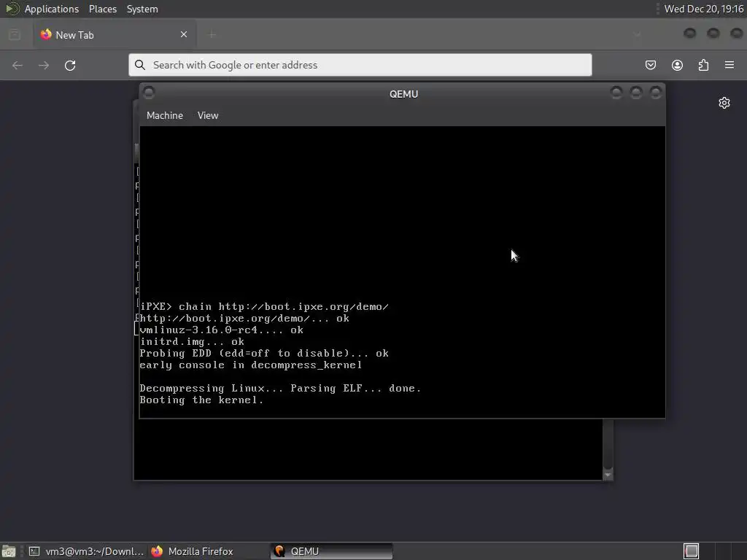This screenshot has width=747, height=560.
Task: Switch to the vm3@vm3 terminal taskbar entry
Action: 86,551
